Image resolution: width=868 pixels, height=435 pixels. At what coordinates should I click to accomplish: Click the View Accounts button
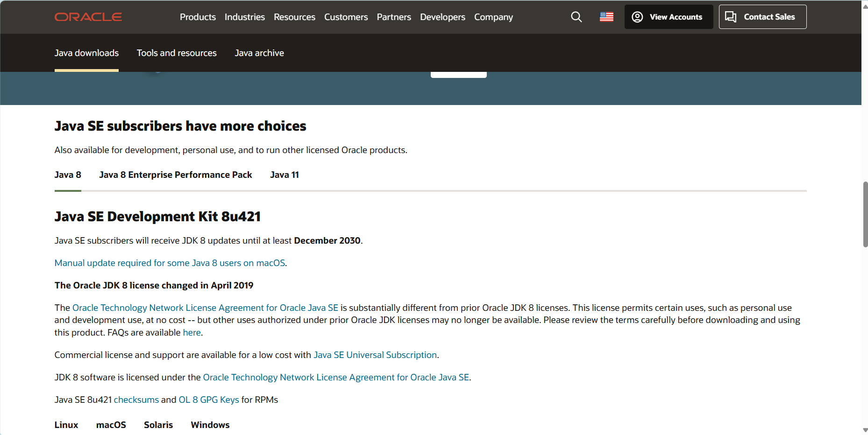click(668, 17)
